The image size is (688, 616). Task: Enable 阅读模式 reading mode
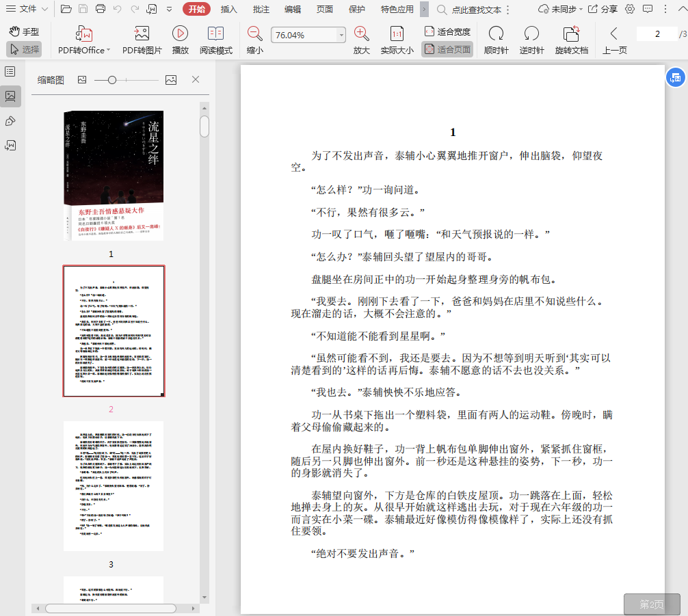216,40
